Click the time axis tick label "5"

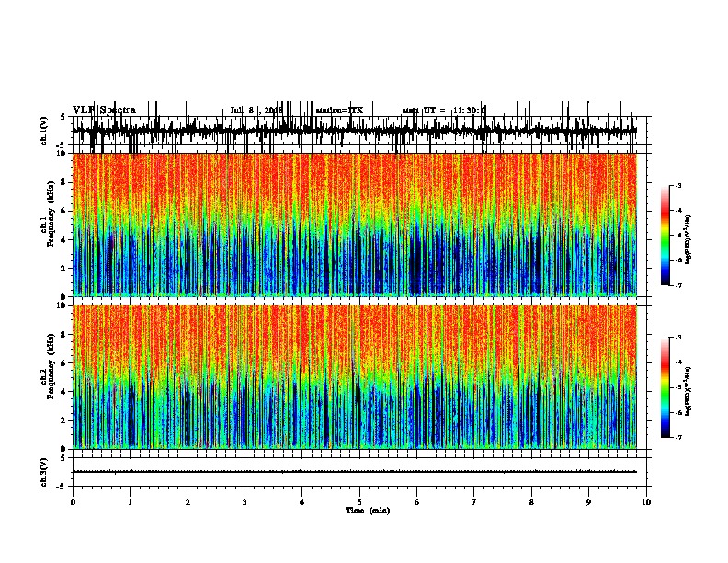click(x=359, y=502)
